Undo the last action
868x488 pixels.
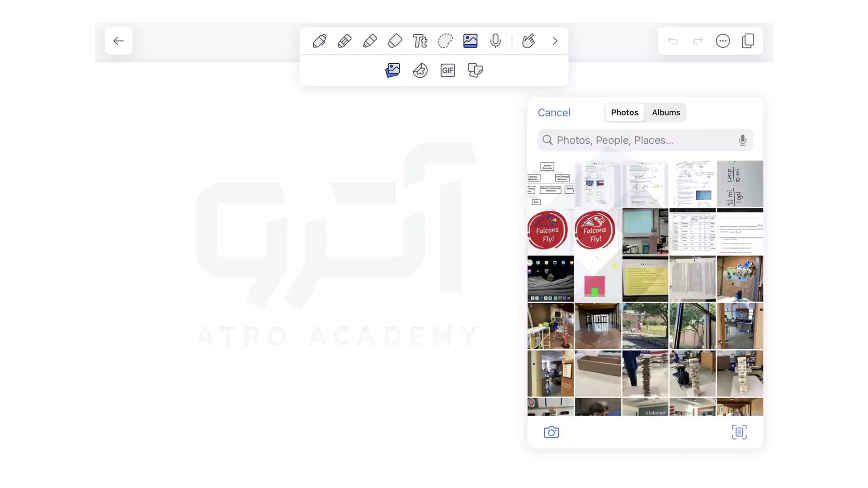pos(673,41)
